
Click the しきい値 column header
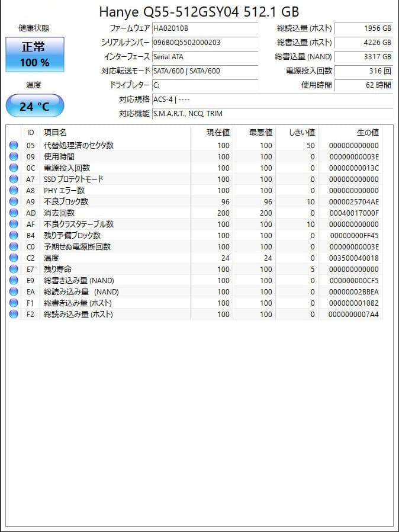coord(297,132)
